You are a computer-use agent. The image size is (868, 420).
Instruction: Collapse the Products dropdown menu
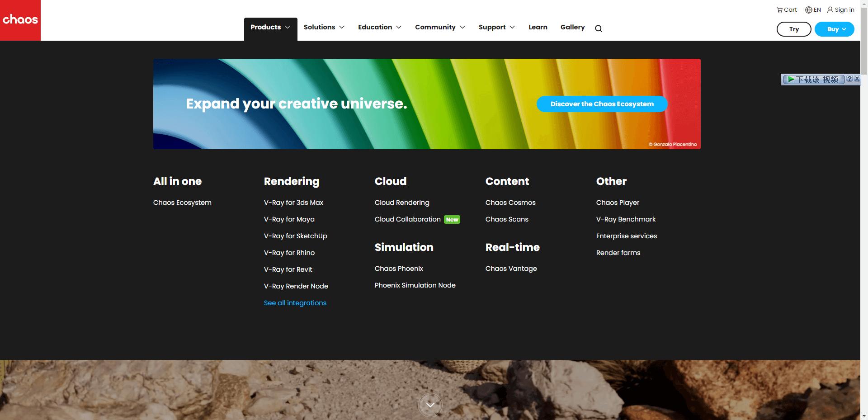[x=270, y=28]
